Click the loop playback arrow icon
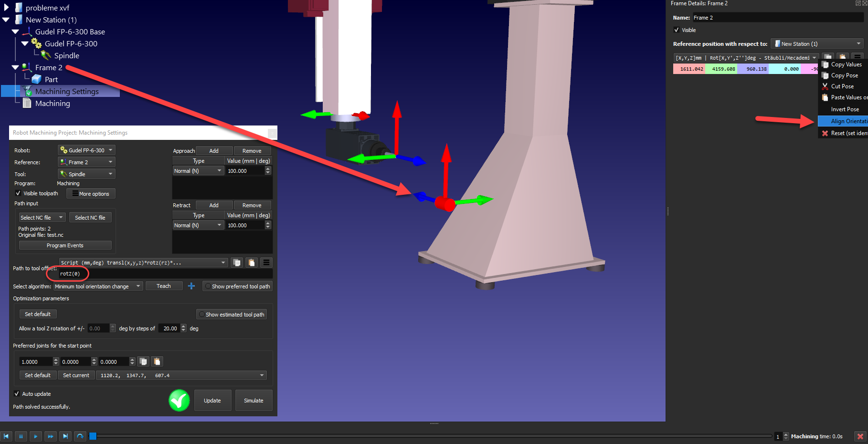Screen dimensions: 868x444 pyautogui.click(x=80, y=436)
